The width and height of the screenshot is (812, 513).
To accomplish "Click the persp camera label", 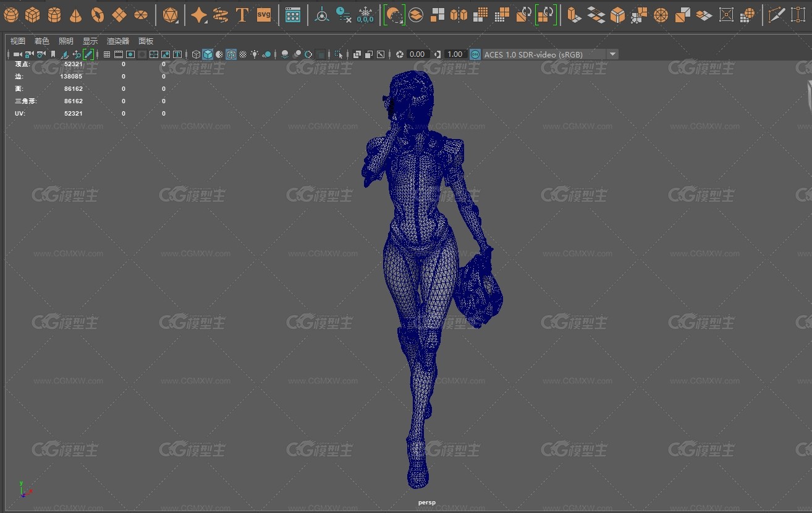I will [x=426, y=502].
